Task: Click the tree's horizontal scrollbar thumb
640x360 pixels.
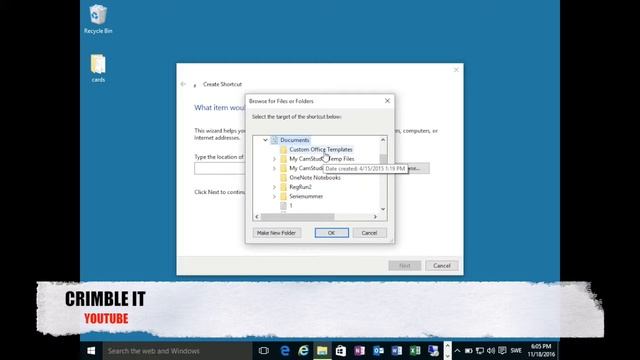Action: [298, 217]
